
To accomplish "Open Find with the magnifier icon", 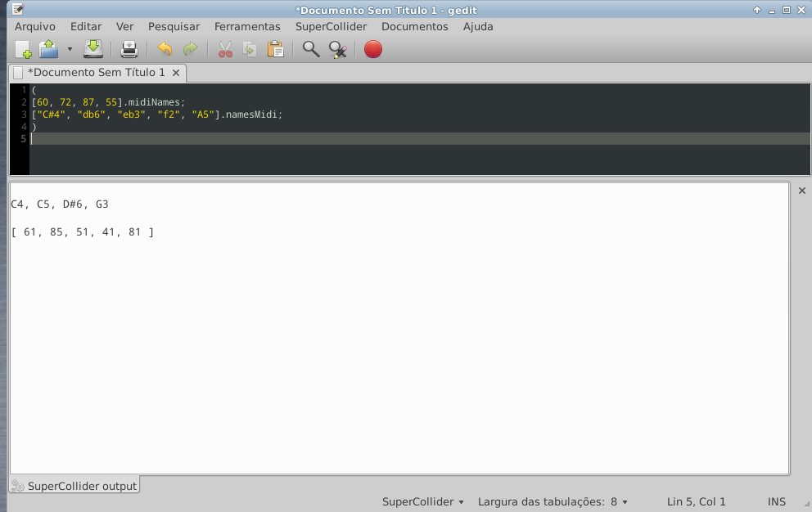I will point(311,49).
